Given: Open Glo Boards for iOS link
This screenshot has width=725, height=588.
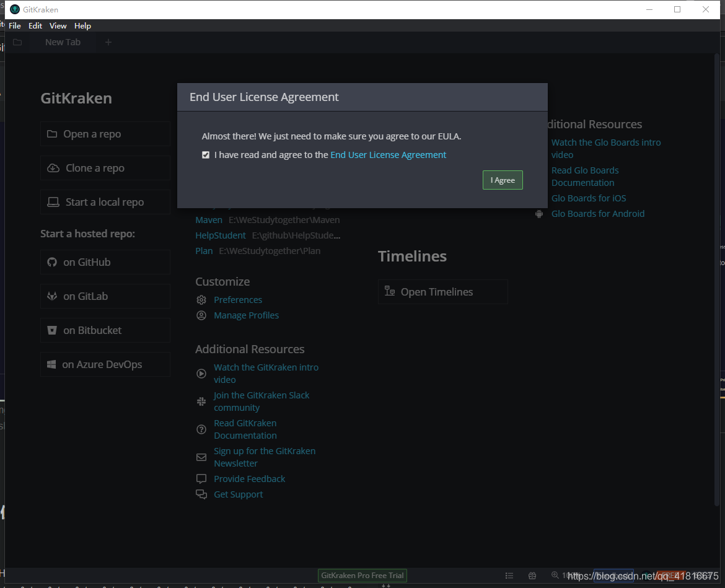Looking at the screenshot, I should pos(589,198).
